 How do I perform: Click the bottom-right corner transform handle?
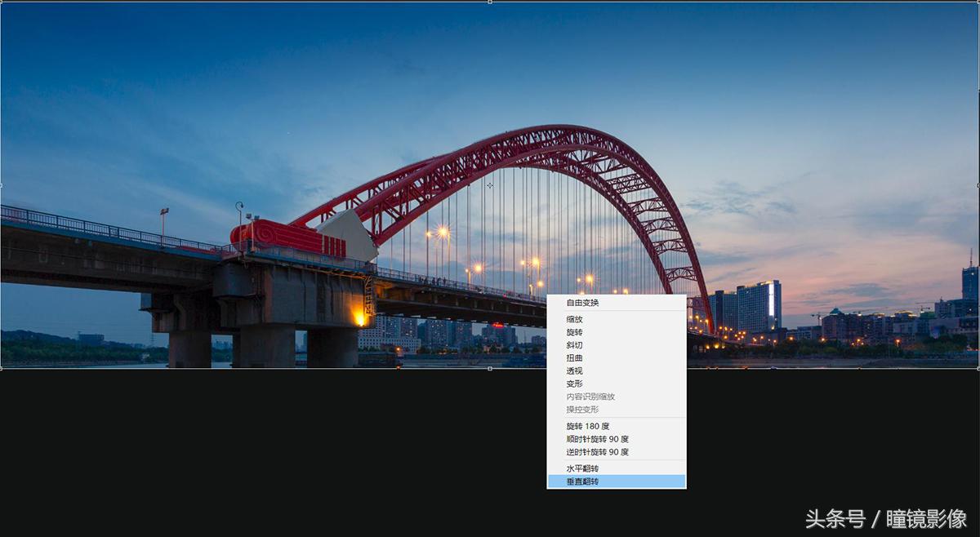click(x=978, y=368)
